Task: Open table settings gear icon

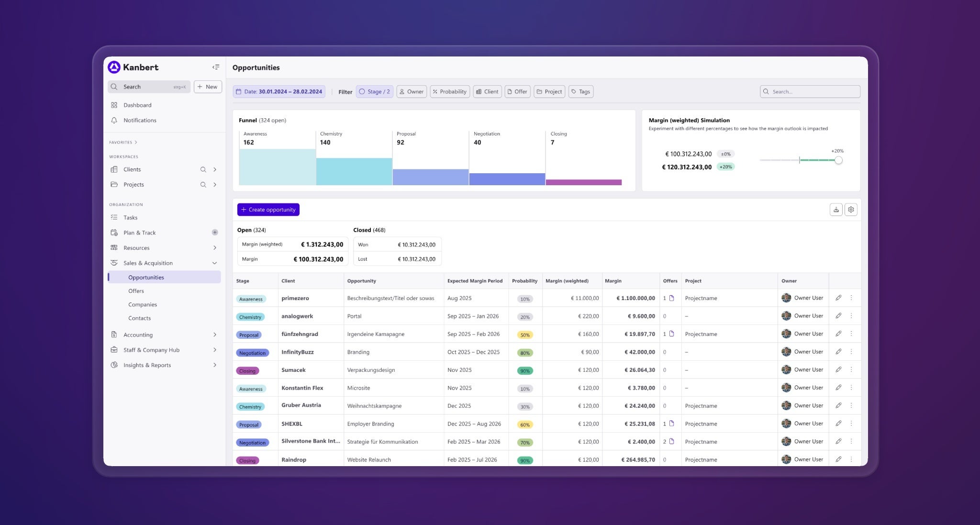Action: pyautogui.click(x=851, y=210)
